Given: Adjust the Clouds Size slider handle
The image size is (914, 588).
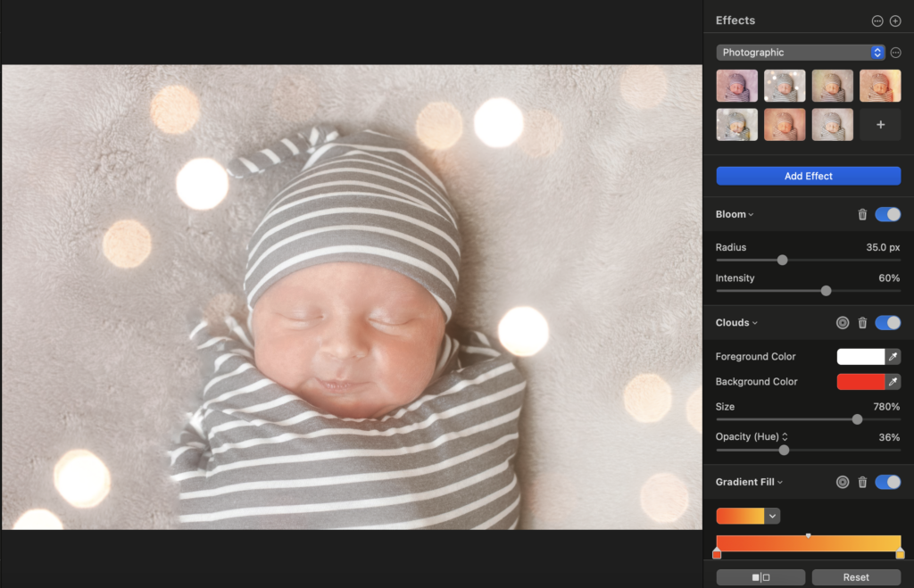Looking at the screenshot, I should click(x=857, y=419).
